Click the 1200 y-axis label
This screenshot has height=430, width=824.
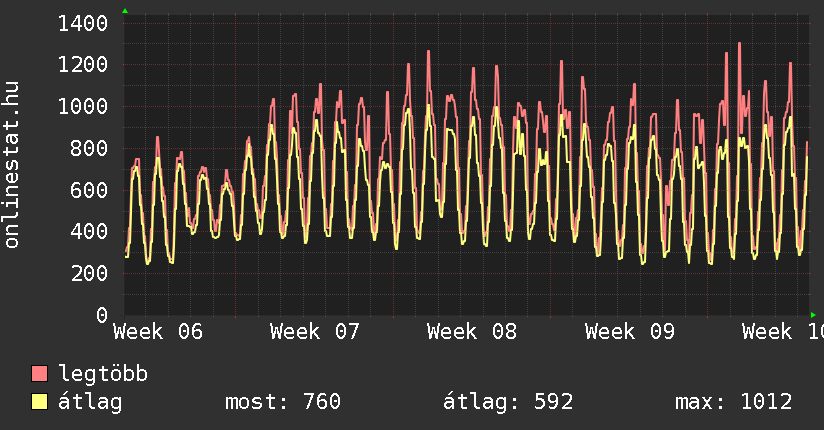[x=83, y=65]
